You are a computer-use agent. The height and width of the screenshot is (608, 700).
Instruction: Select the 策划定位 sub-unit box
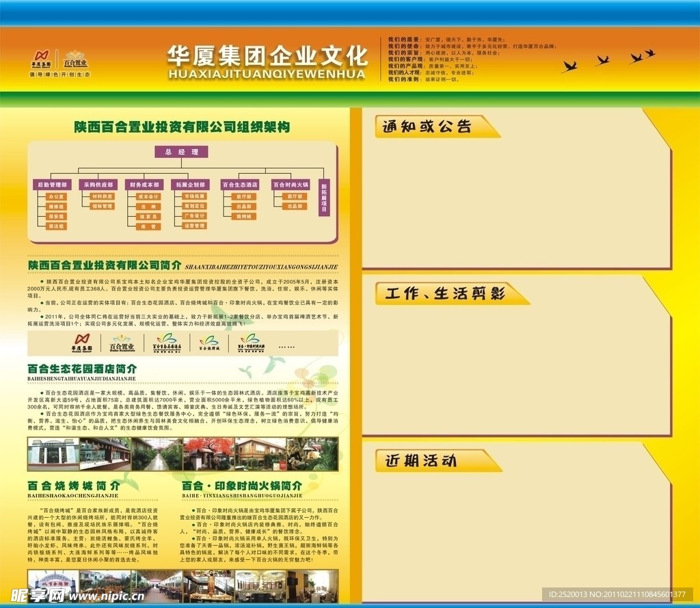(x=195, y=206)
